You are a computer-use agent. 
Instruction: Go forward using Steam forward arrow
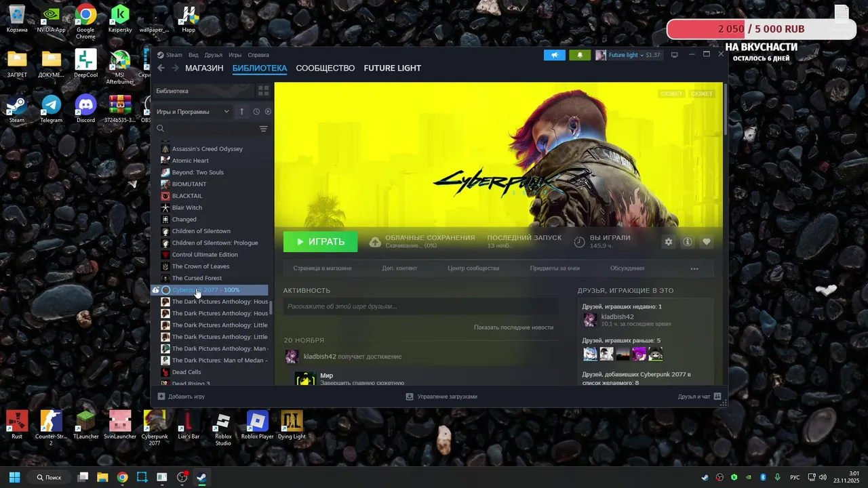click(x=176, y=68)
